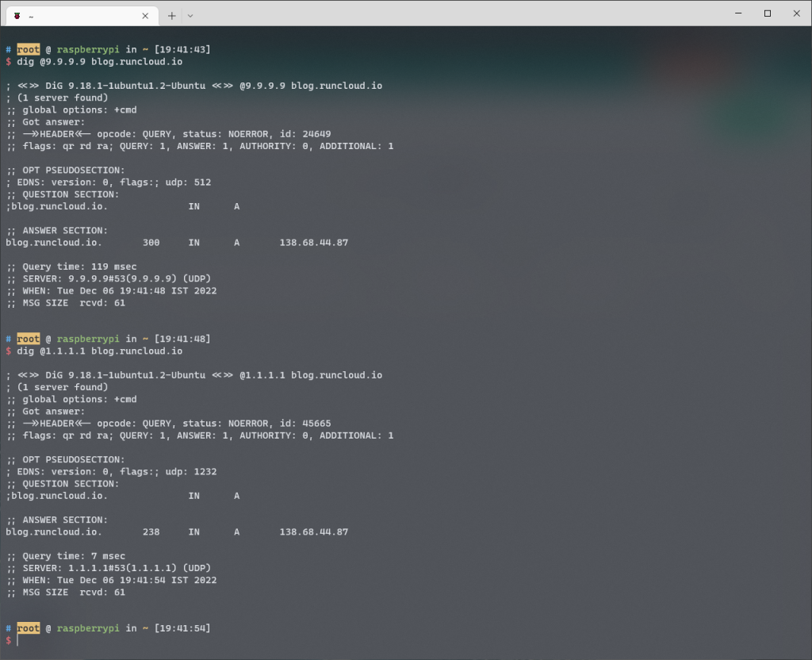812x660 pixels.
Task: Click the header id value 24649
Action: pyautogui.click(x=316, y=134)
